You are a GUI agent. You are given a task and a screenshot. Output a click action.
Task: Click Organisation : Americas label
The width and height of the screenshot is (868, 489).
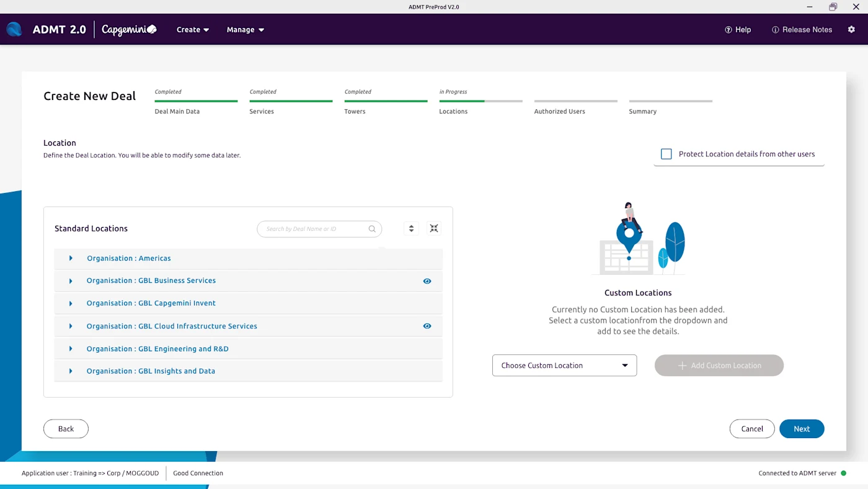click(x=129, y=258)
